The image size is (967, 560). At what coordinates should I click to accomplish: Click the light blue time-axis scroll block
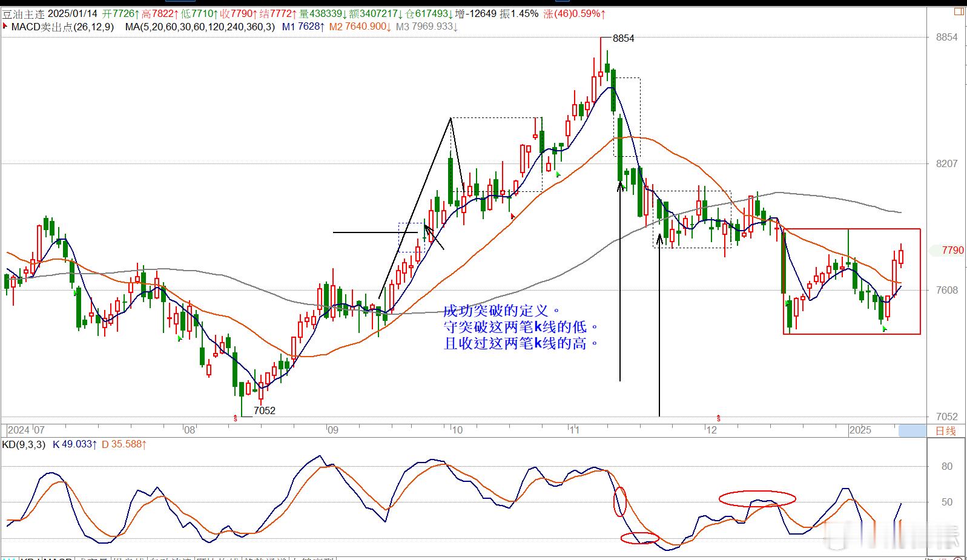912,430
